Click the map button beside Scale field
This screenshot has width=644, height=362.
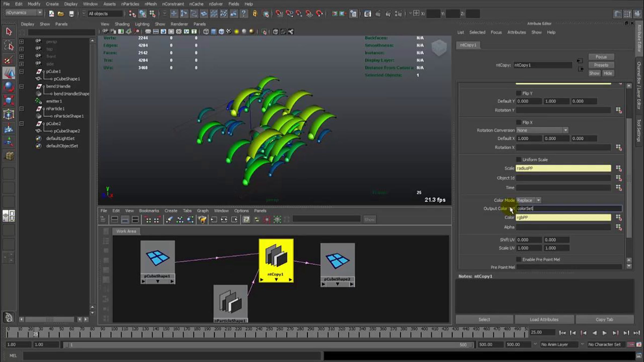[x=619, y=168]
